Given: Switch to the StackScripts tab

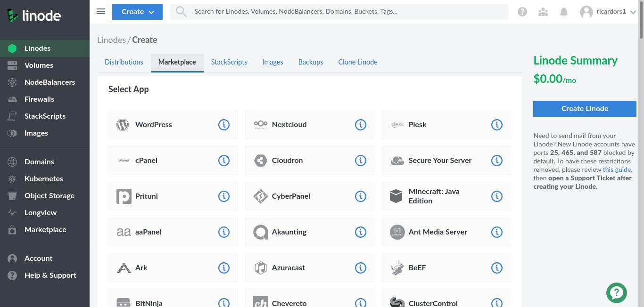Looking at the screenshot, I should (229, 62).
